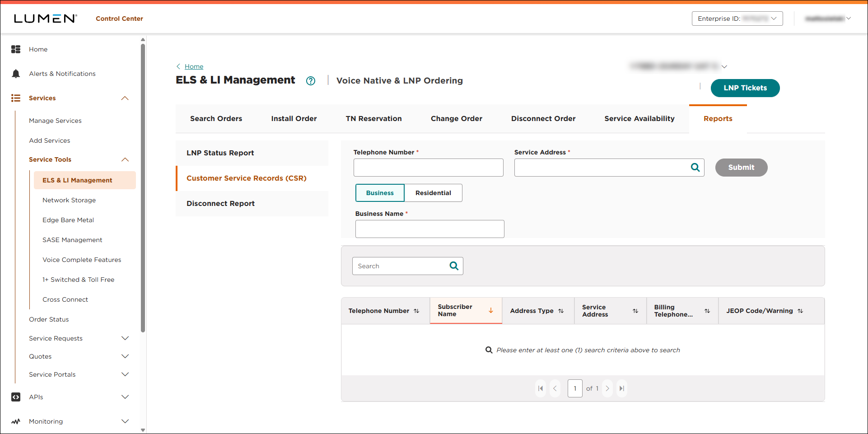
Task: Collapse the Service Tools section
Action: tap(125, 159)
